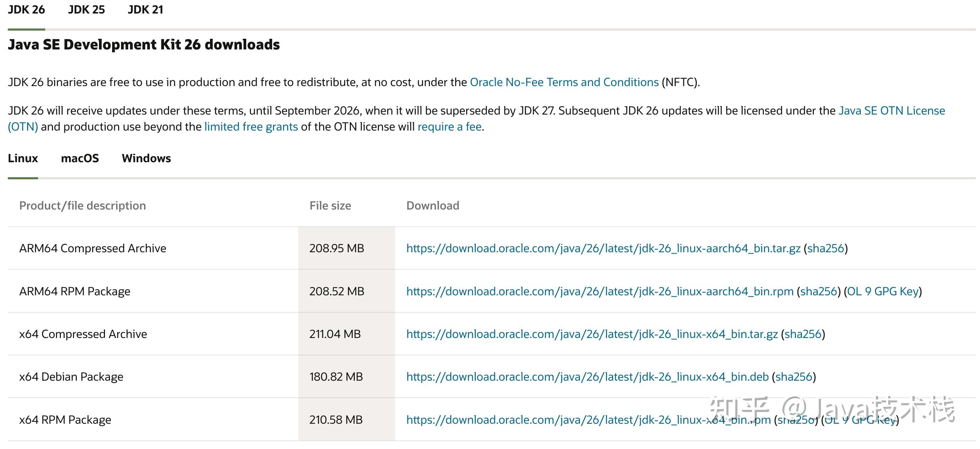Screen dimensions: 980x449
Task: Switch to the macOS tab
Action: click(x=80, y=158)
